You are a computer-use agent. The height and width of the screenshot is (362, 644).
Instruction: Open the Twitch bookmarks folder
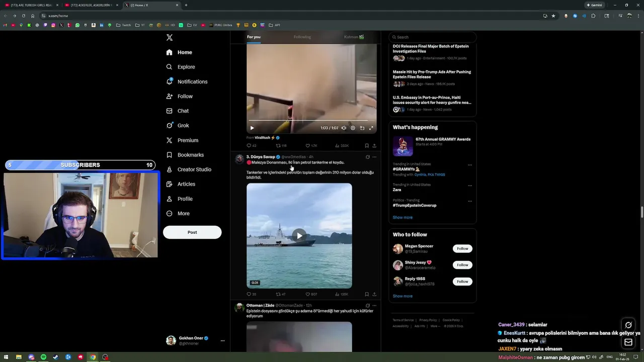tap(123, 25)
